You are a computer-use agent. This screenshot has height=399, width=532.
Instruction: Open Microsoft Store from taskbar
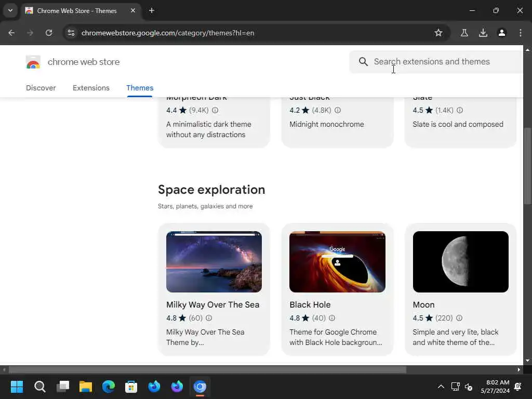click(x=131, y=387)
